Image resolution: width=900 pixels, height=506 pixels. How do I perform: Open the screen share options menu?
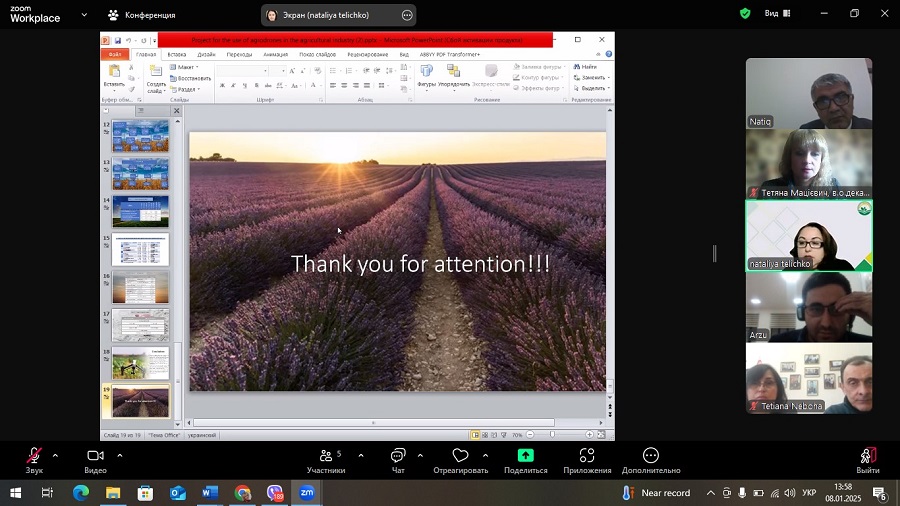[x=406, y=15]
